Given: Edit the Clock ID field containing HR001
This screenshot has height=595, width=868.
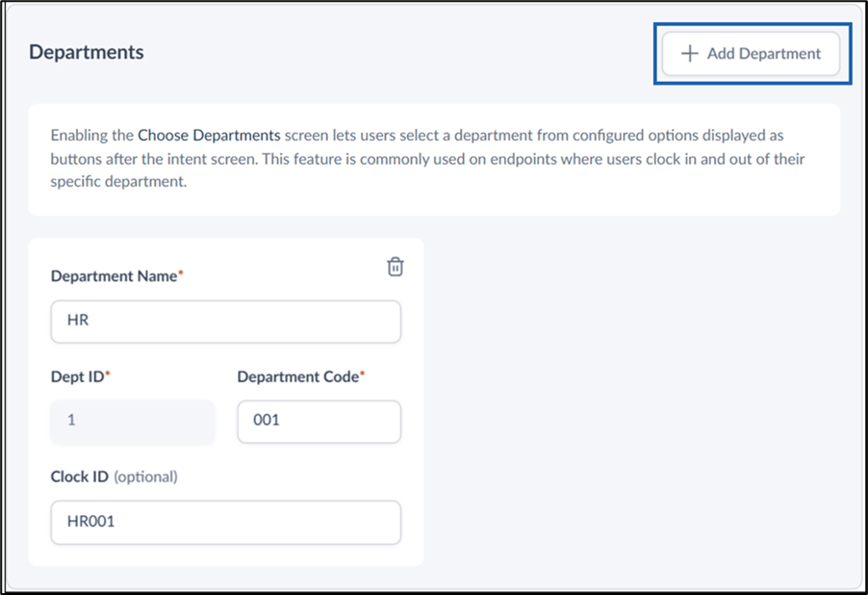Looking at the screenshot, I should (x=226, y=523).
